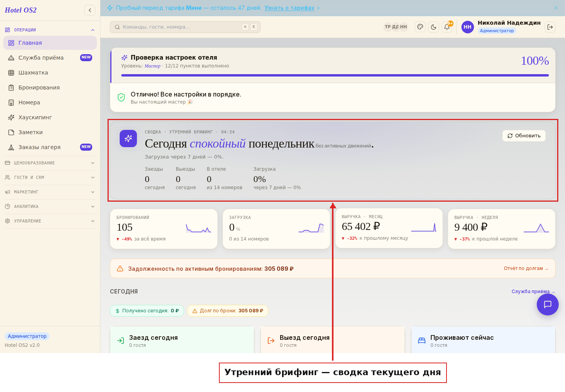Click the Администратор badge under the user name

coord(497,31)
